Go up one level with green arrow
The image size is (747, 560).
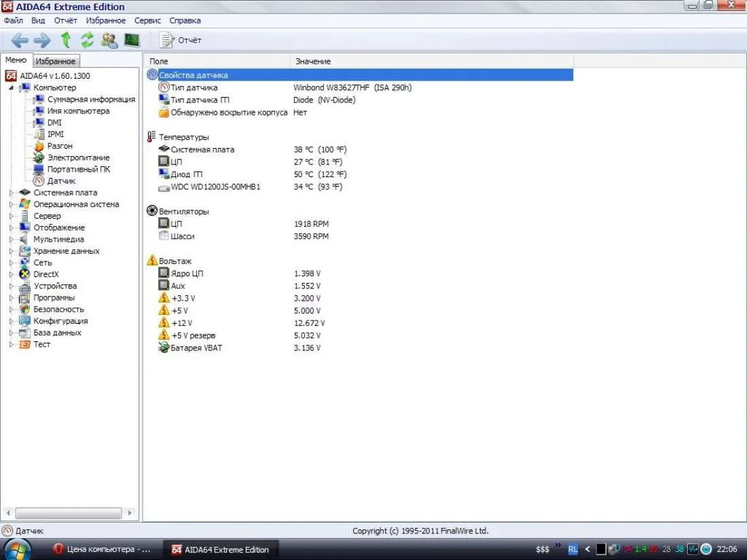66,40
